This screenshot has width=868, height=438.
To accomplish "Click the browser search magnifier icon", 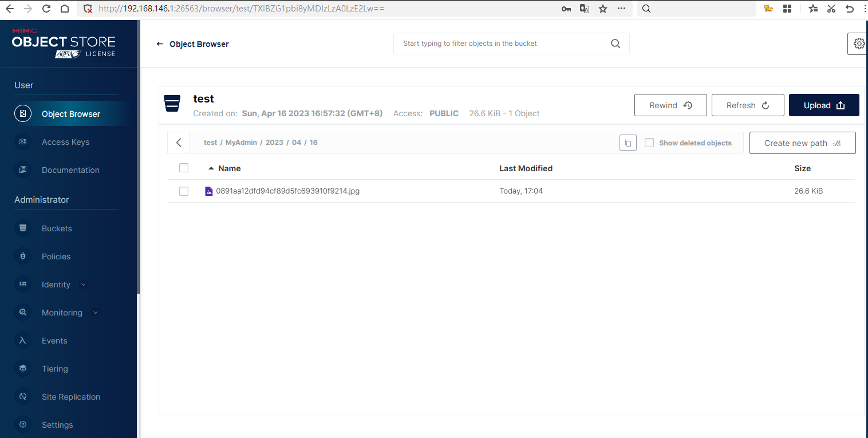I will tap(646, 9).
